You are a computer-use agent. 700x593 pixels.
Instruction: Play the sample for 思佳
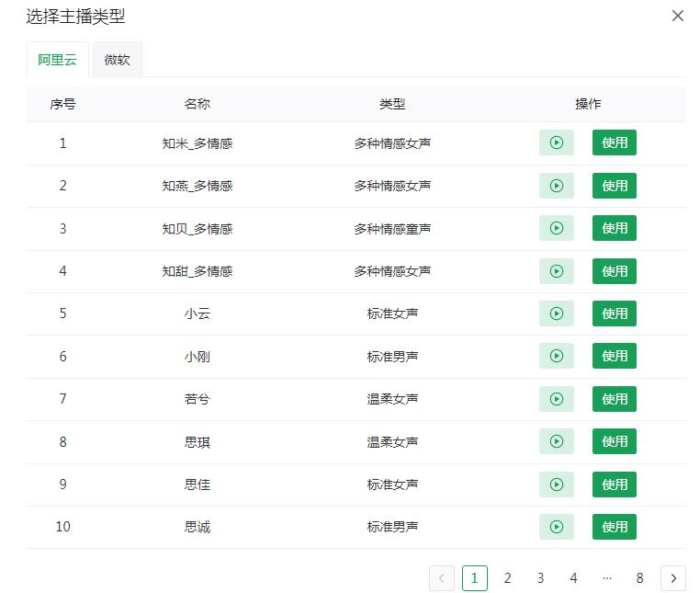[557, 484]
